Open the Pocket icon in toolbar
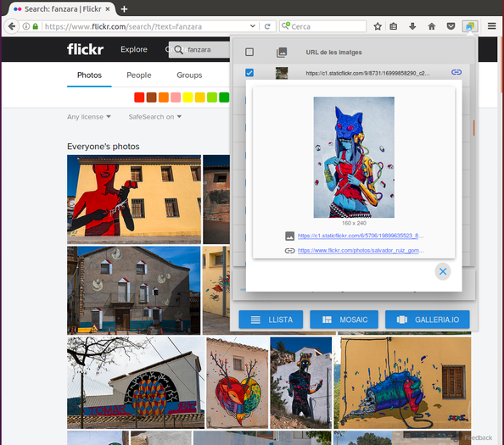Screen dimensions: 504x445 tap(451, 26)
